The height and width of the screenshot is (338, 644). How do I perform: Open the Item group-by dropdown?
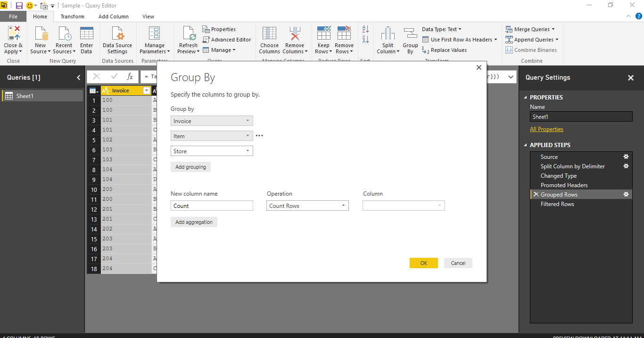point(212,136)
